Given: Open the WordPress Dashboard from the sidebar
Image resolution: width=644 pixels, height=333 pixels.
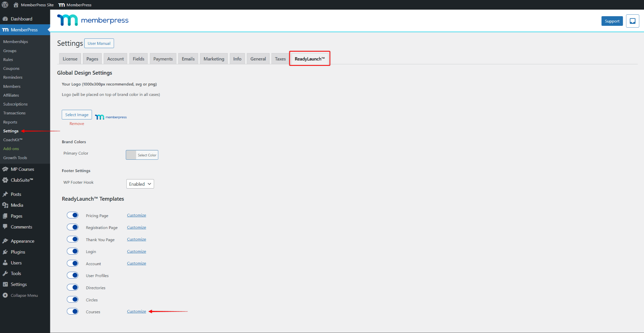Looking at the screenshot, I should pos(21,19).
